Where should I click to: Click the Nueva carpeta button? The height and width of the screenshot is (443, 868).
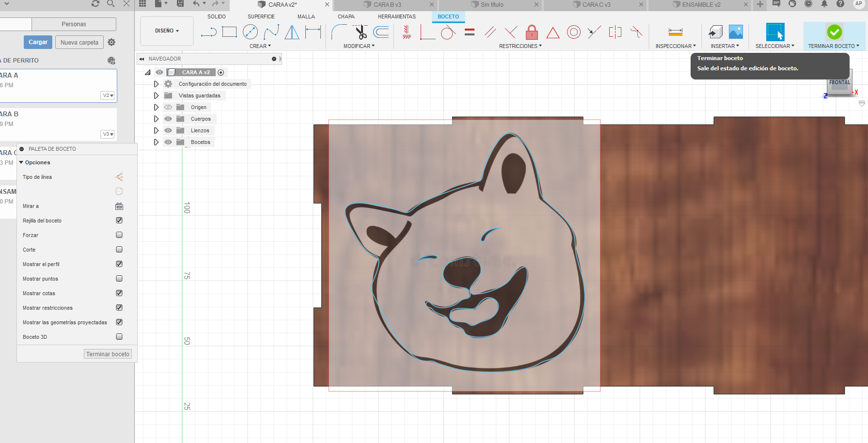point(79,42)
